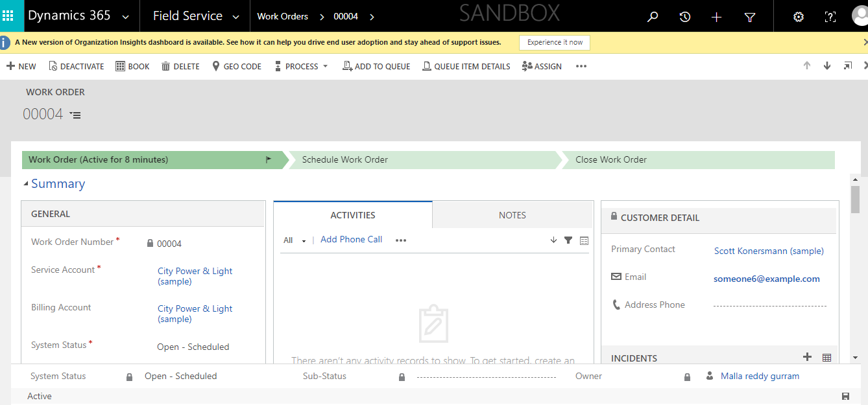Click the scrollbar down arrow
Screen dimensions: 868x405
(855, 358)
